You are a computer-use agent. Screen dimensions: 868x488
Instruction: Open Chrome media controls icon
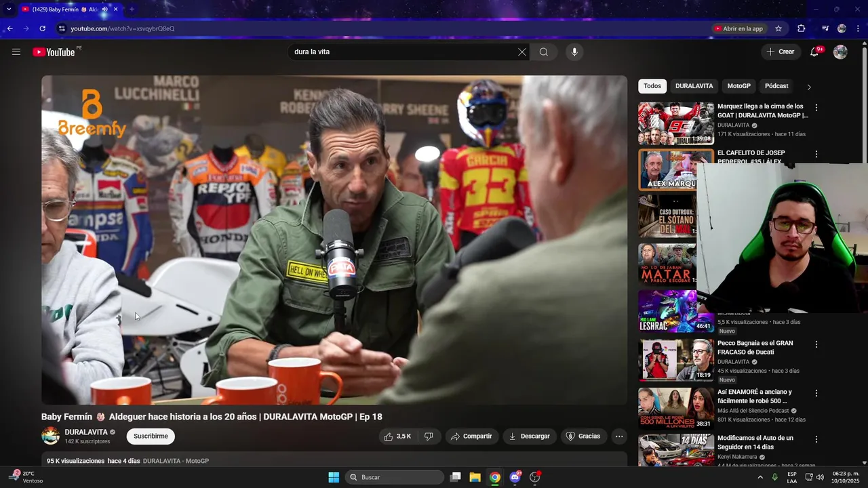[x=825, y=28]
